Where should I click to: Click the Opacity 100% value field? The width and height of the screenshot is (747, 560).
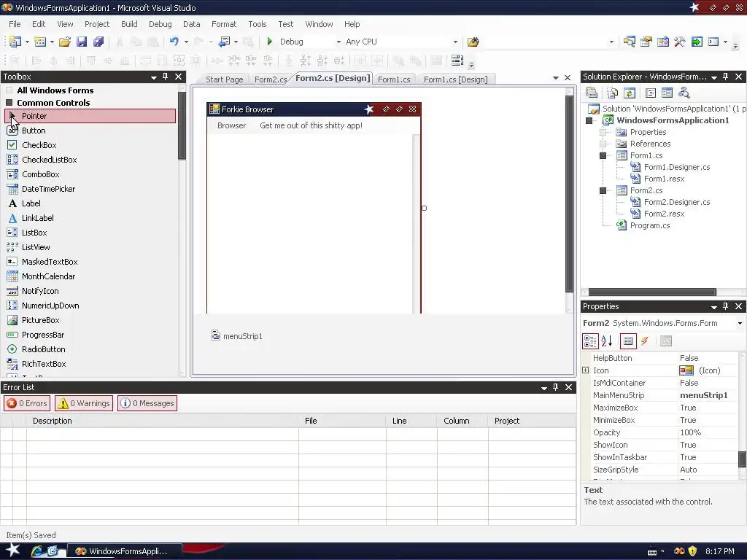coord(707,432)
